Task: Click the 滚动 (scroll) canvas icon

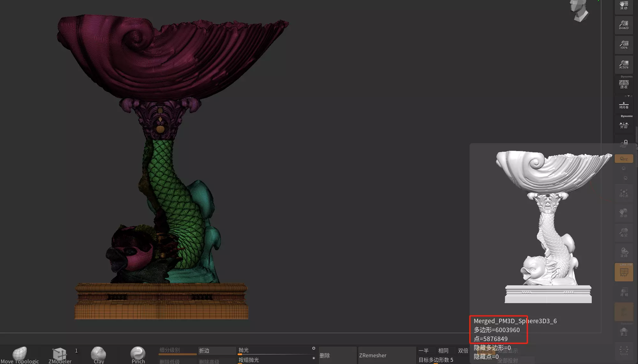Action: click(624, 6)
